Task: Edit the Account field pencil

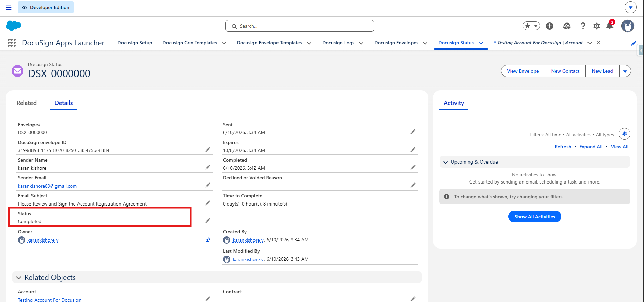Action: pos(208,299)
